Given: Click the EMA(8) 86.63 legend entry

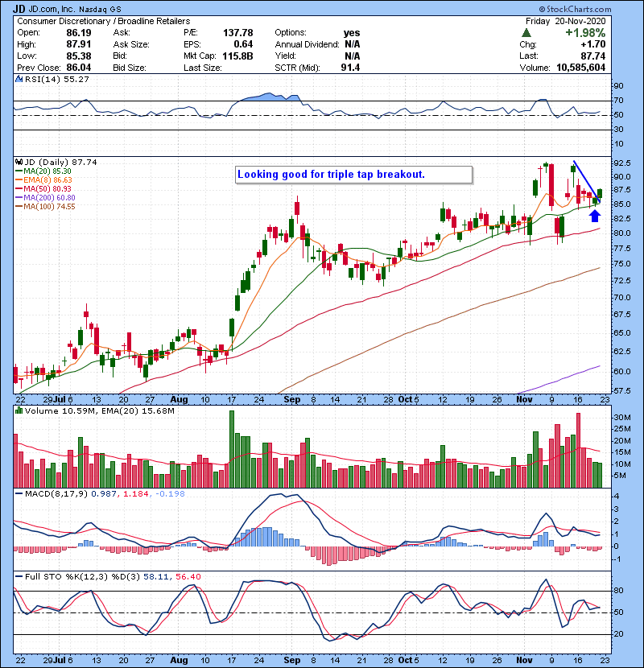Looking at the screenshot, I should pos(44,180).
